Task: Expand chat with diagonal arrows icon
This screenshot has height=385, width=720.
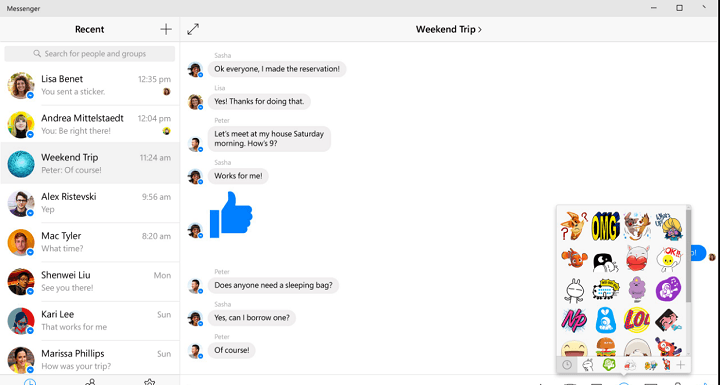Action: (x=193, y=29)
